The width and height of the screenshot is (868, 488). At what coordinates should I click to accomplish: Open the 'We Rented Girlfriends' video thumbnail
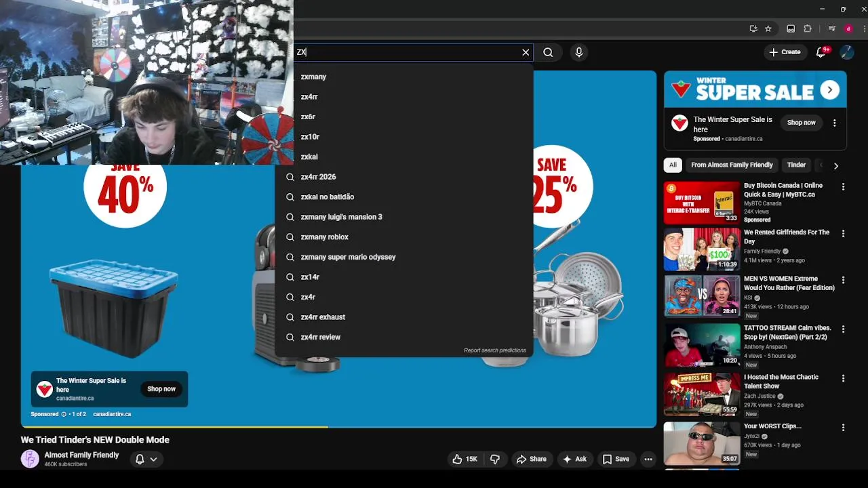(702, 249)
